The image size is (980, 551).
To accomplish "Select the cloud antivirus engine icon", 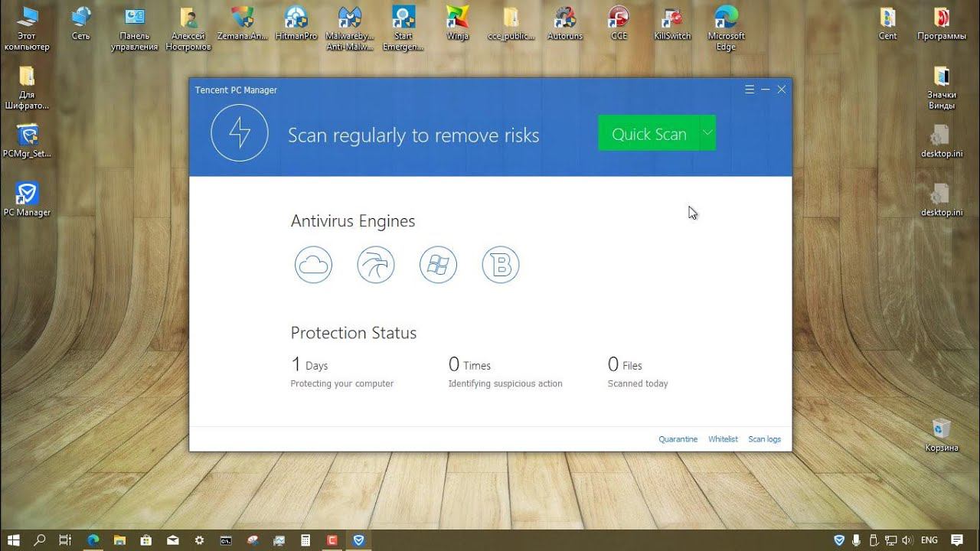I will pos(313,265).
